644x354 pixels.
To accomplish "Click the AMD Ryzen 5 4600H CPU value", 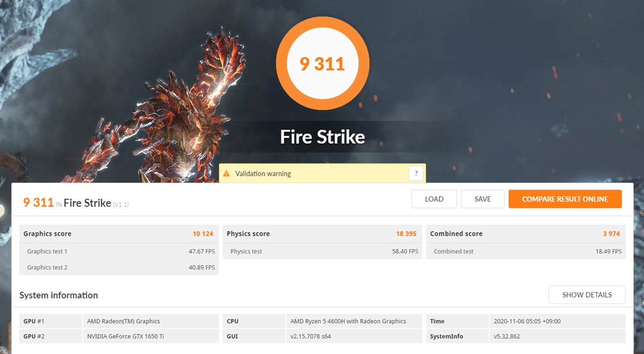I will [x=348, y=321].
